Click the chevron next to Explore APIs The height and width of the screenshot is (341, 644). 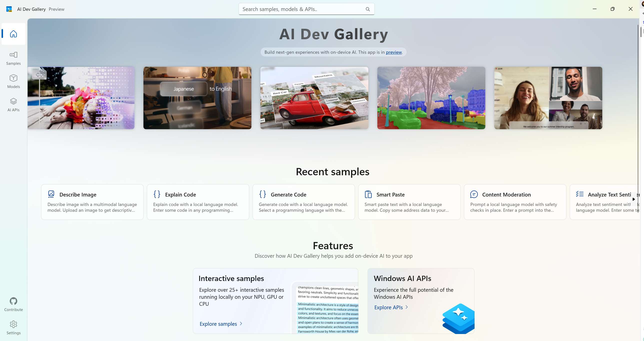click(407, 307)
